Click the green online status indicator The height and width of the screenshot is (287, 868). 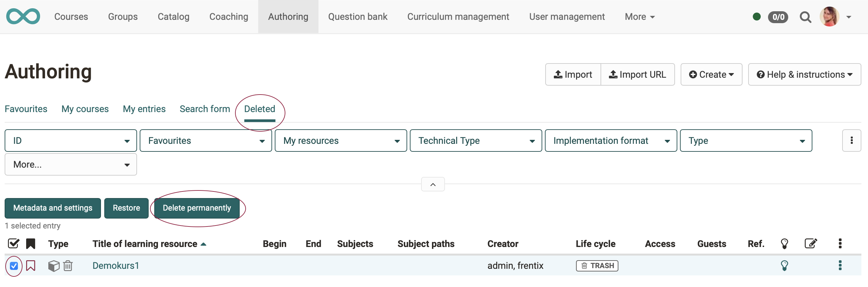tap(756, 17)
